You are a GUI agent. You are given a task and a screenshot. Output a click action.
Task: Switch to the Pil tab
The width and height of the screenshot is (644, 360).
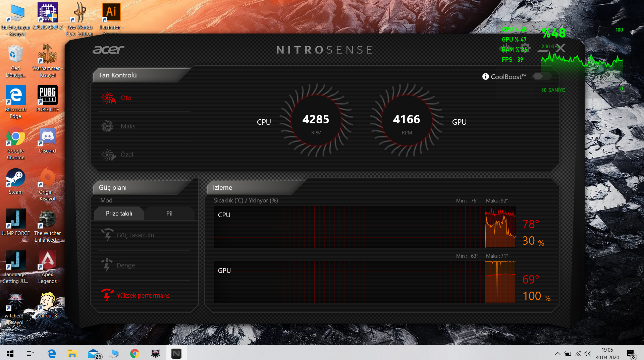click(x=169, y=214)
